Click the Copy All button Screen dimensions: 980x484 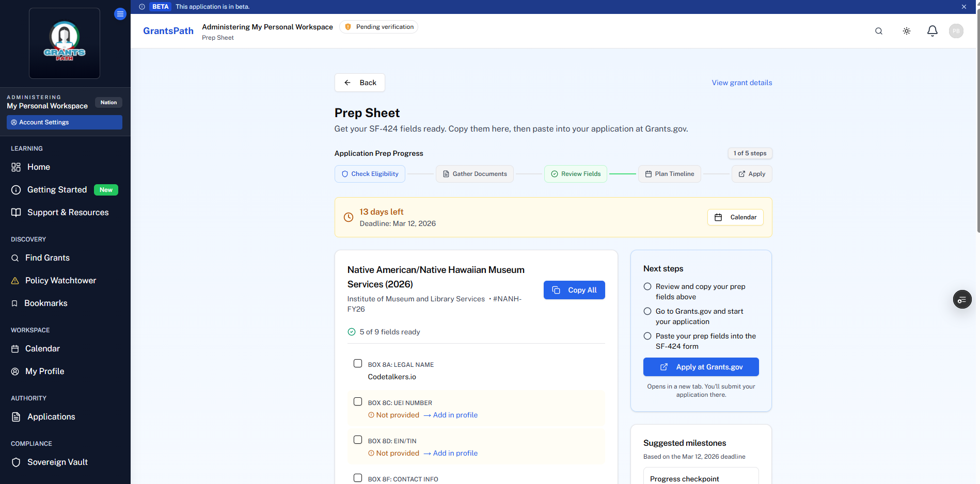[x=574, y=290]
